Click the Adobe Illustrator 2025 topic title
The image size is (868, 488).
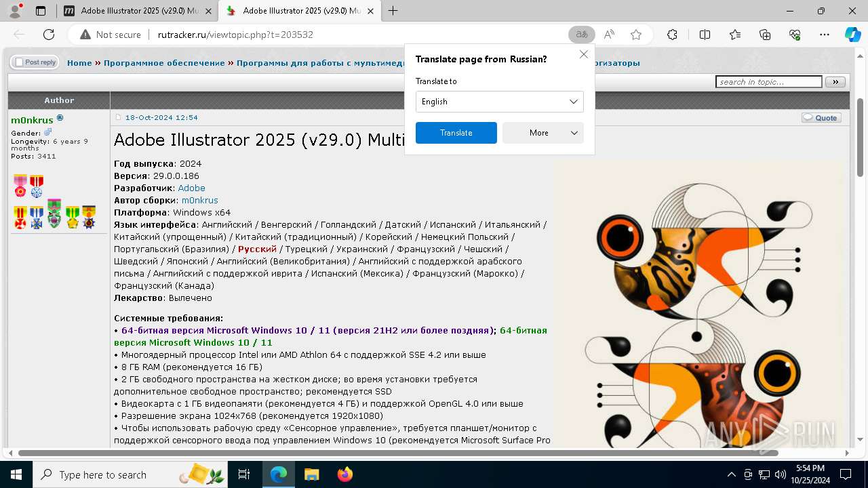point(259,140)
